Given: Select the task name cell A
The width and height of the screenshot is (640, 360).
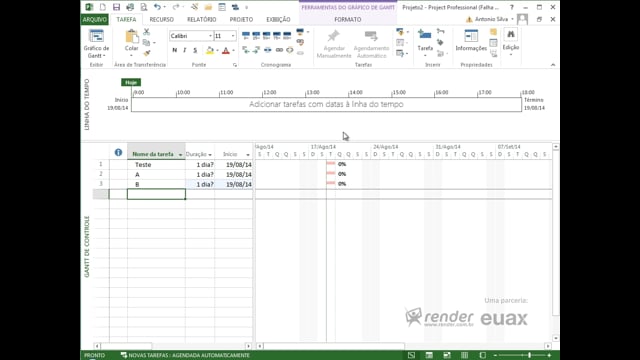Looking at the screenshot, I should pyautogui.click(x=156, y=174).
